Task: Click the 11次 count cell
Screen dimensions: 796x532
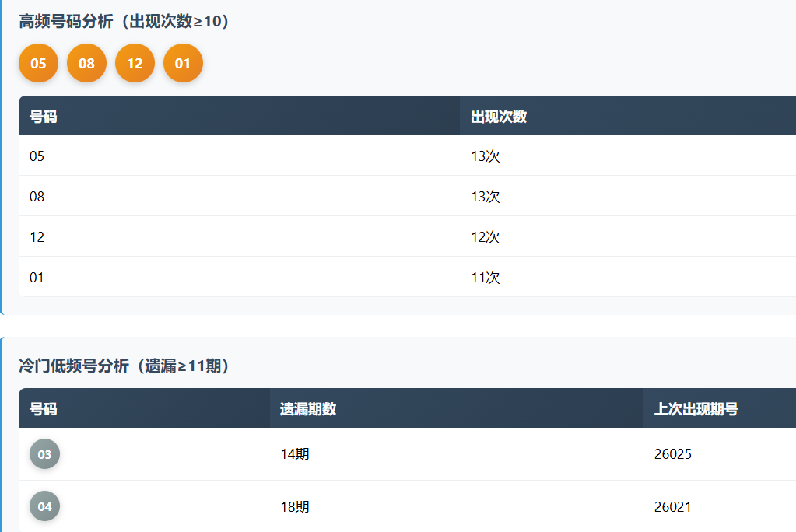Action: (486, 278)
